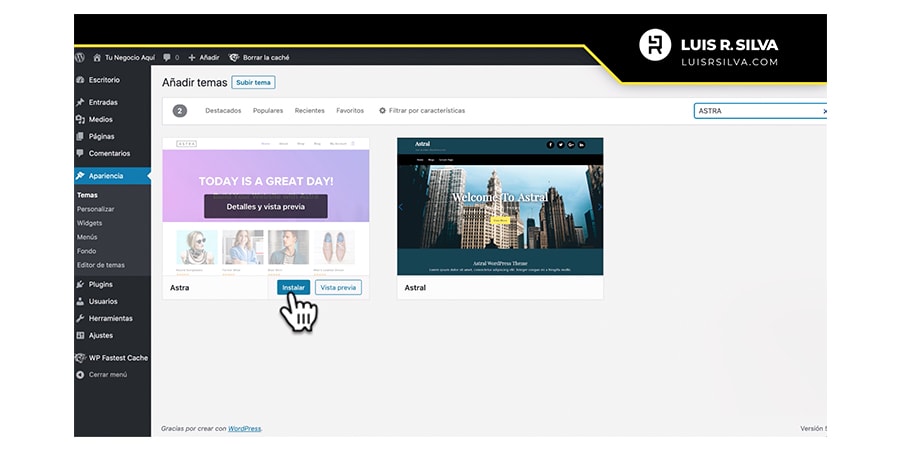The image size is (900, 450).
Task: Click the Plugins plug icon
Action: [x=80, y=284]
